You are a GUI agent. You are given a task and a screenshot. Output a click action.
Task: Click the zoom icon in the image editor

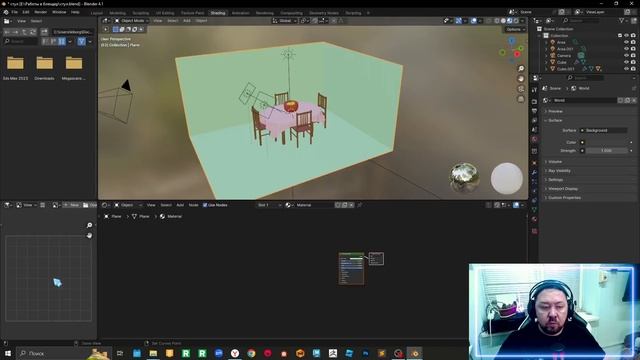pyautogui.click(x=89, y=225)
